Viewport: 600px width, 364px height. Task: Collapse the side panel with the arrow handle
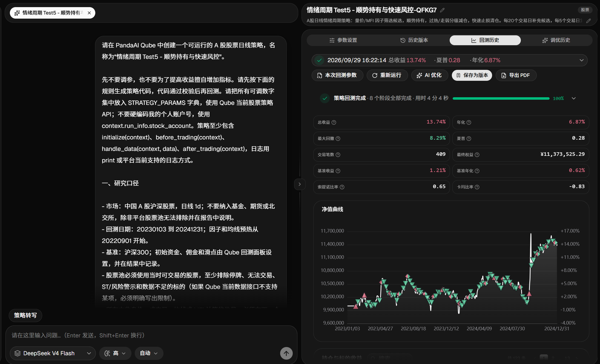pyautogui.click(x=300, y=184)
